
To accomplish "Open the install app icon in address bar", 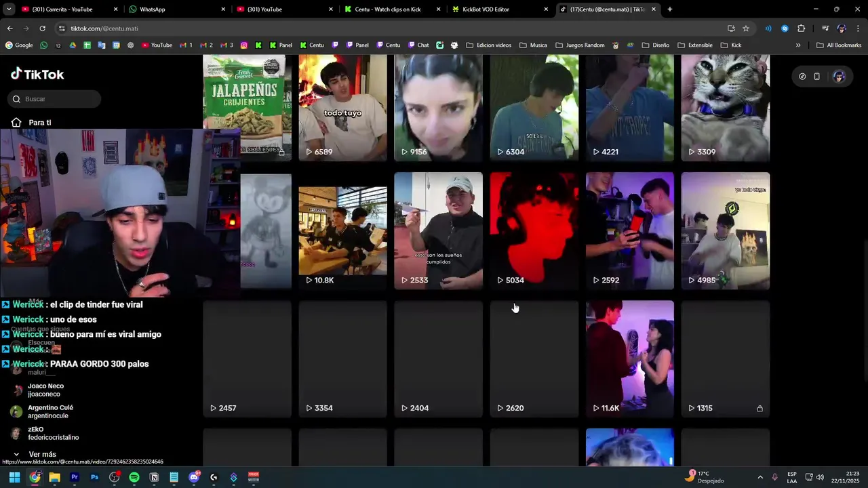I will pos(731,28).
